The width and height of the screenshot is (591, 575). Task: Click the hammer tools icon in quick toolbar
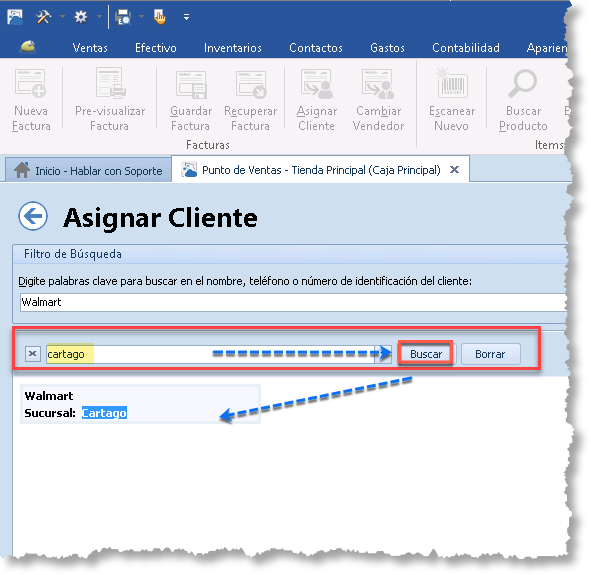(x=43, y=17)
